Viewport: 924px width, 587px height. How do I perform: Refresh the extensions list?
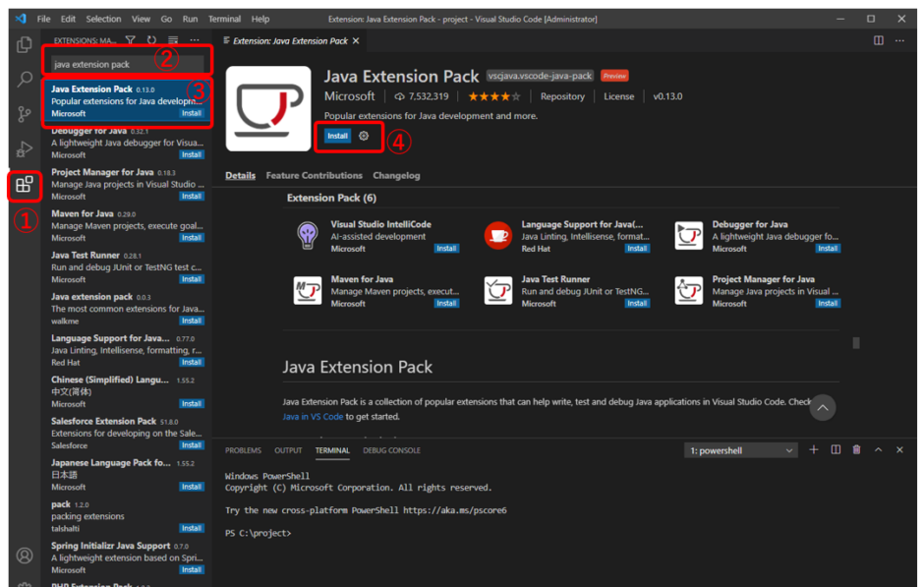[151, 40]
